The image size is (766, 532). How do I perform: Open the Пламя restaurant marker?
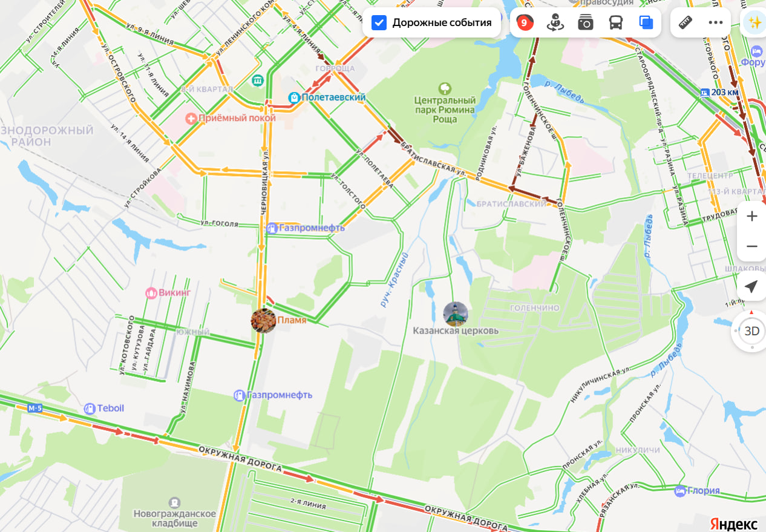point(264,321)
